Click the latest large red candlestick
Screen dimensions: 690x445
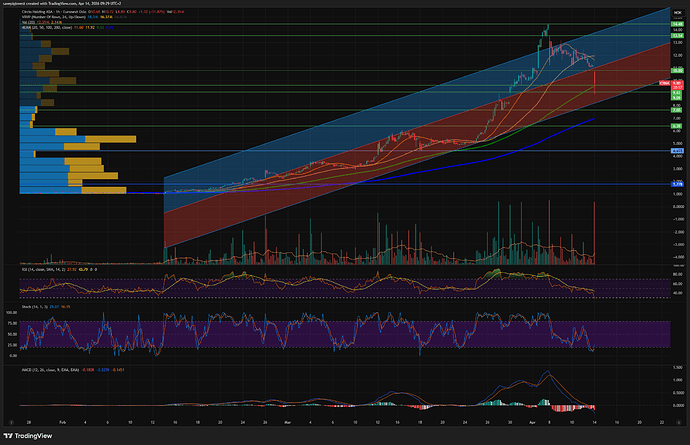coord(595,82)
